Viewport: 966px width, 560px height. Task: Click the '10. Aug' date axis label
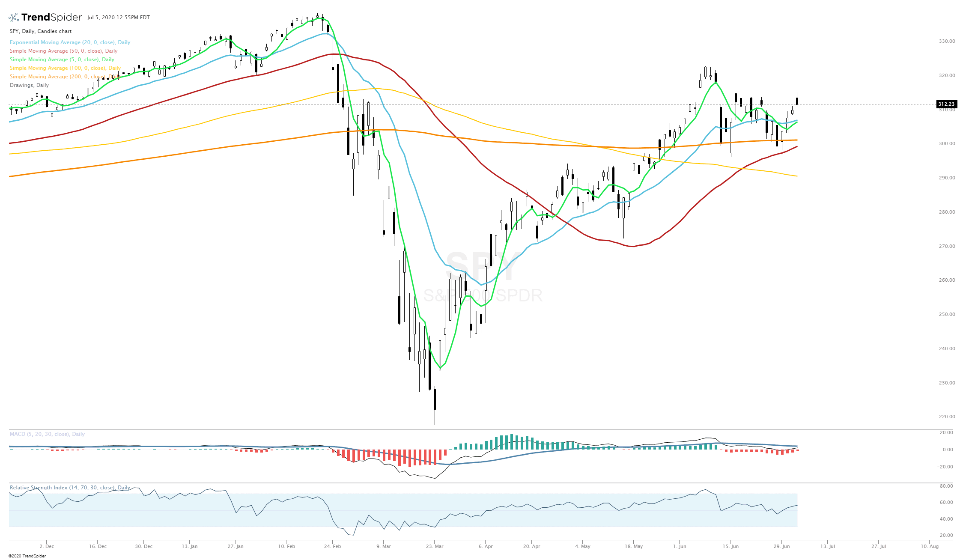click(x=930, y=546)
